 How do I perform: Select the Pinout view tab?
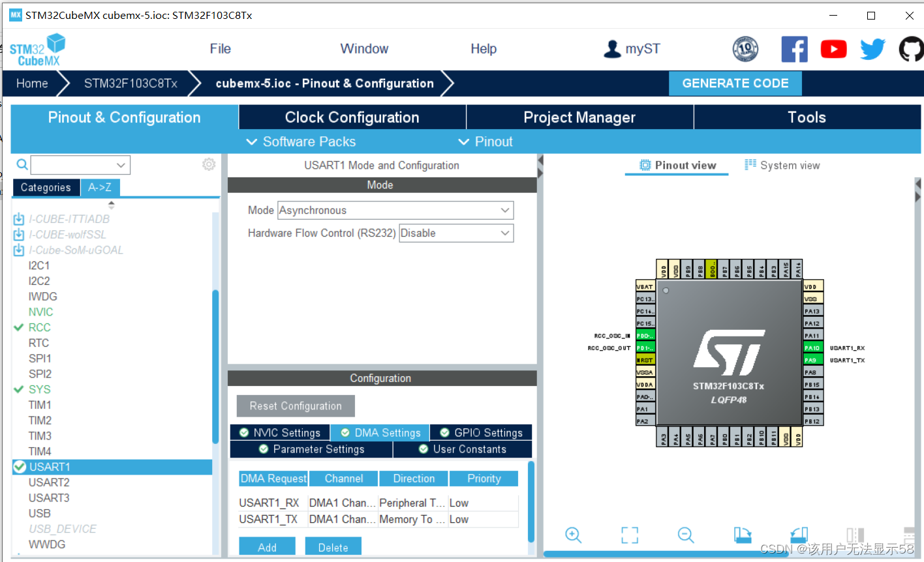coord(677,166)
